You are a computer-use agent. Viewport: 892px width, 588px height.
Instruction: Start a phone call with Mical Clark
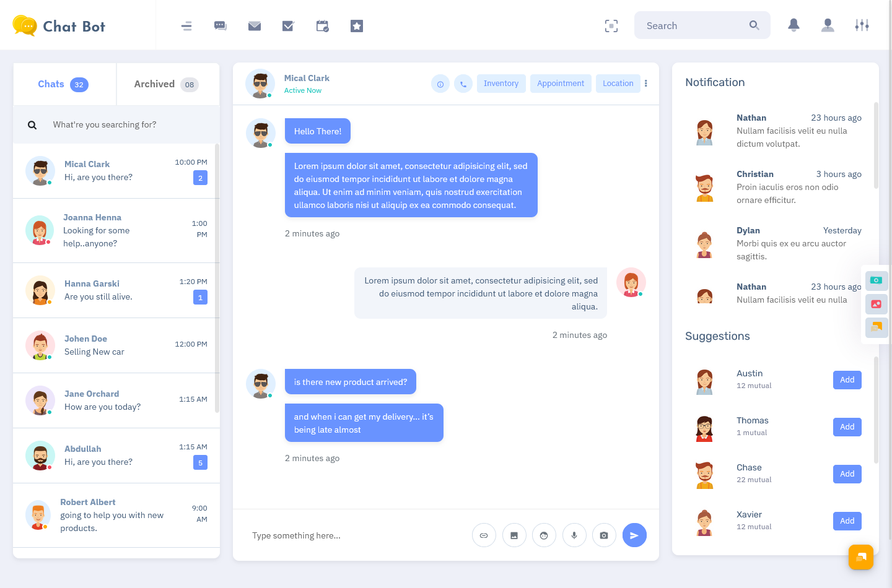pos(463,84)
